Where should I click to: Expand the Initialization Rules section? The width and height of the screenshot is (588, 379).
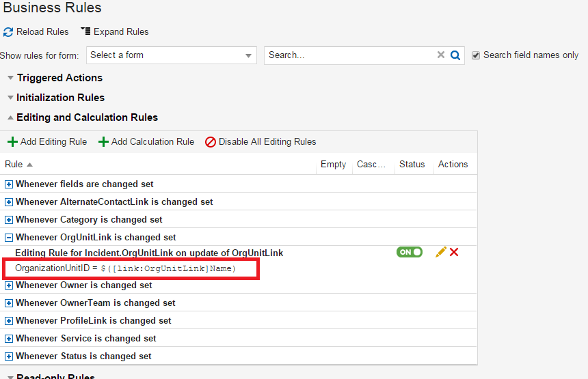pyautogui.click(x=10, y=98)
